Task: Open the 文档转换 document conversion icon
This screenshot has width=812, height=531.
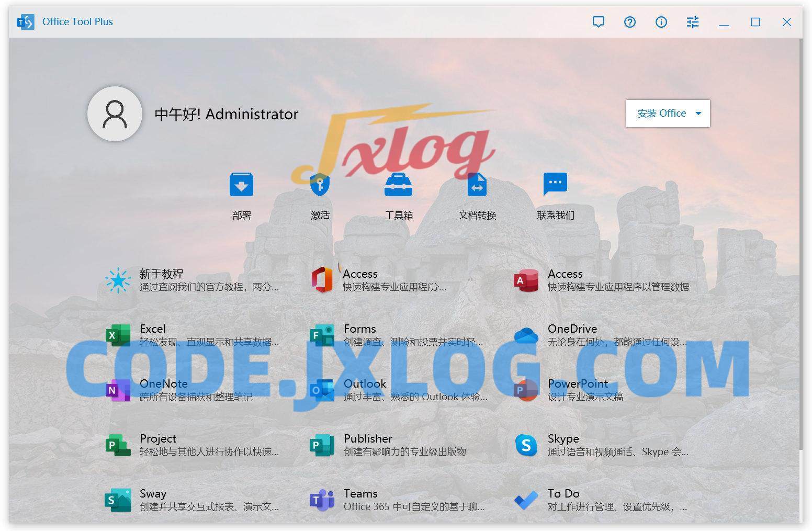Action: click(477, 185)
